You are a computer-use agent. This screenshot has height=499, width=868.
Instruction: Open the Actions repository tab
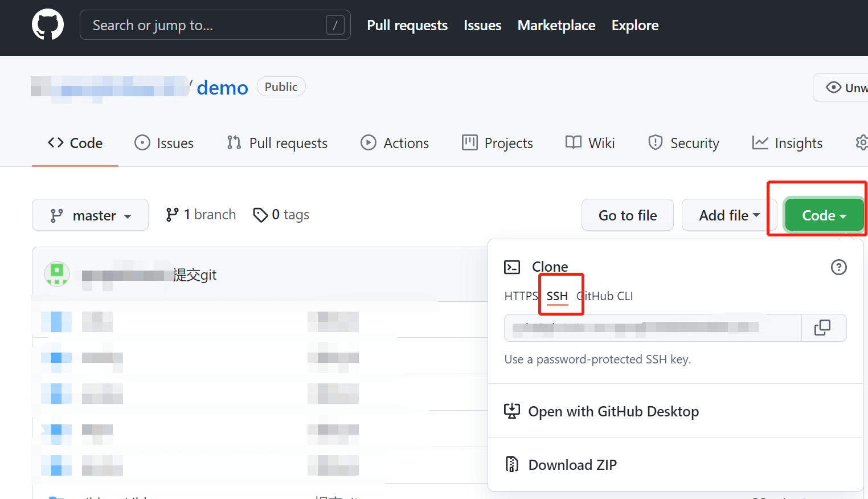(x=395, y=143)
